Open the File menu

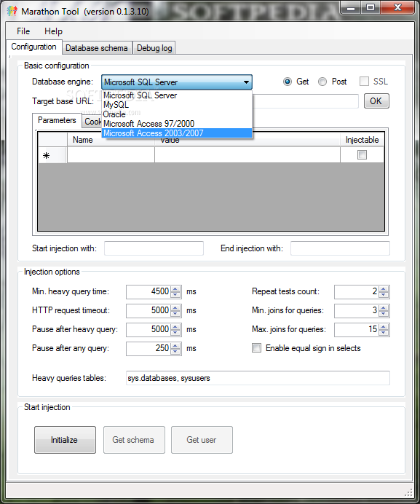click(x=23, y=31)
